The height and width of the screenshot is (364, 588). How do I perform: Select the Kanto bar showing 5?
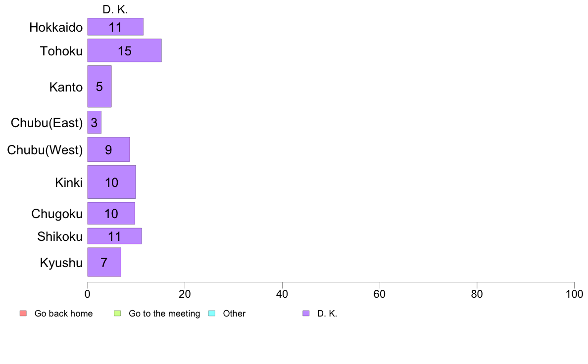[x=99, y=87]
